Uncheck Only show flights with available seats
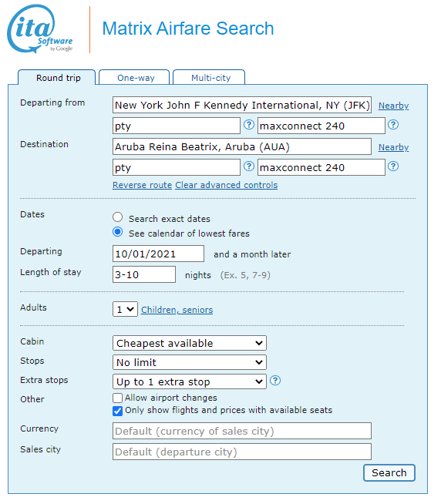The width and height of the screenshot is (441, 504). point(118,411)
